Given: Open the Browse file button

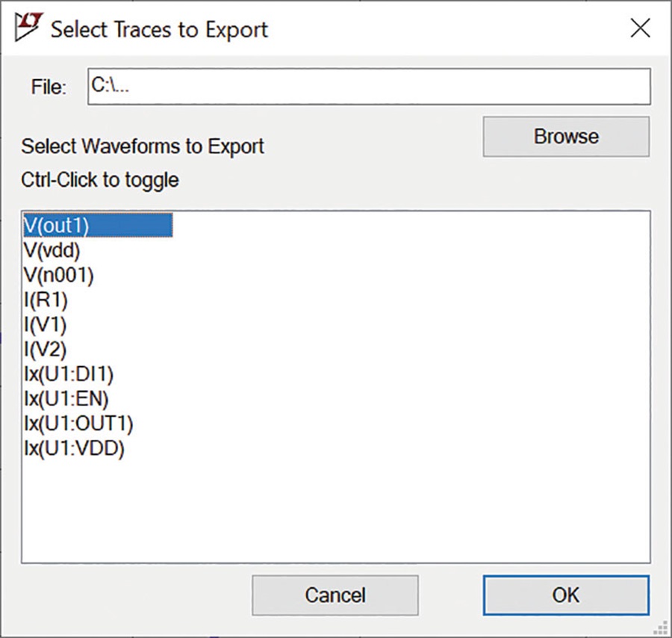Looking at the screenshot, I should pyautogui.click(x=566, y=137).
